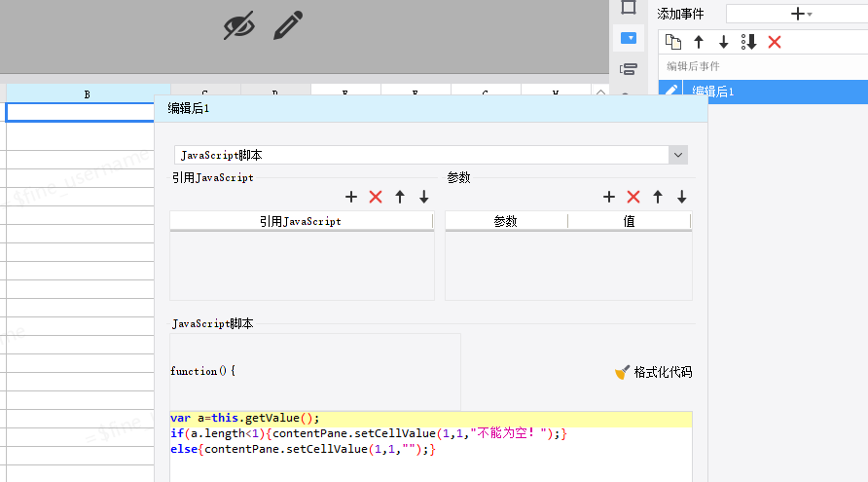Click the square frame icon in sidebar
This screenshot has width=868, height=482.
point(629,7)
